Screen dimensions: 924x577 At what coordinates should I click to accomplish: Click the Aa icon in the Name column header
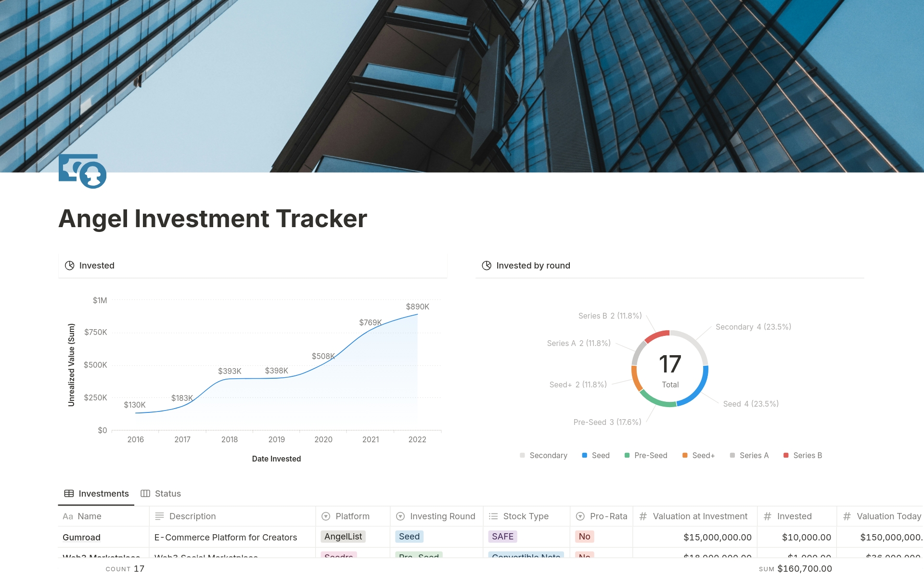coord(68,516)
